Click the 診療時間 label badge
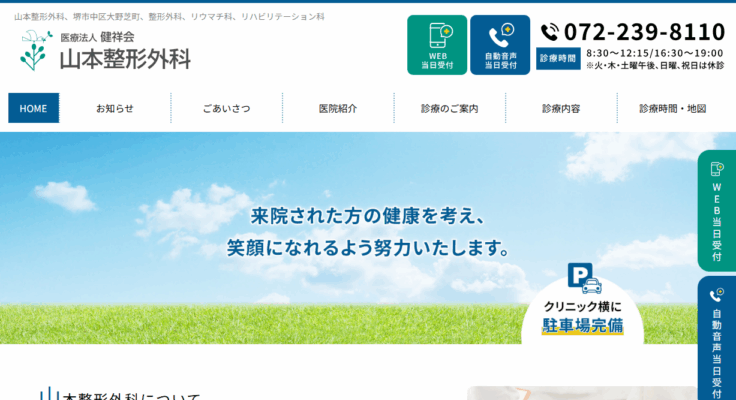 (x=558, y=59)
